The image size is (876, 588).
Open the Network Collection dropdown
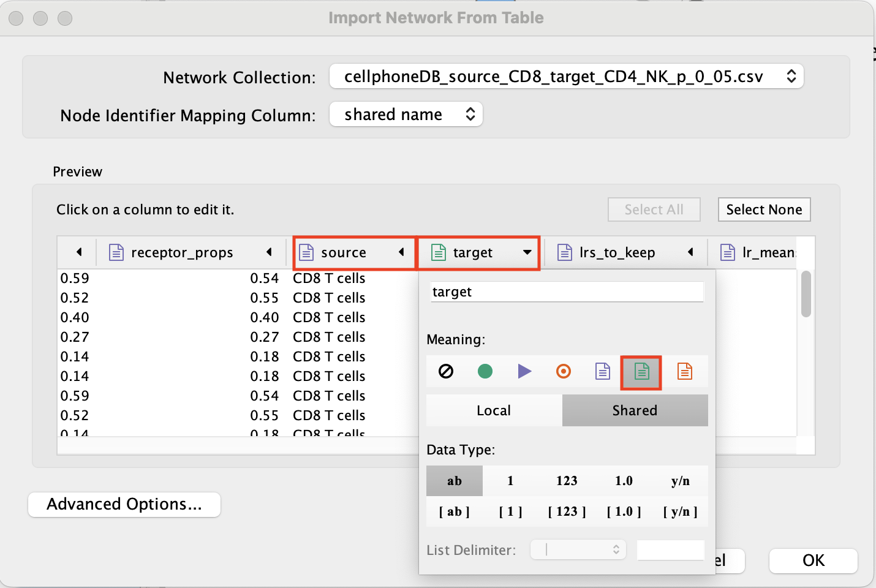(x=566, y=77)
